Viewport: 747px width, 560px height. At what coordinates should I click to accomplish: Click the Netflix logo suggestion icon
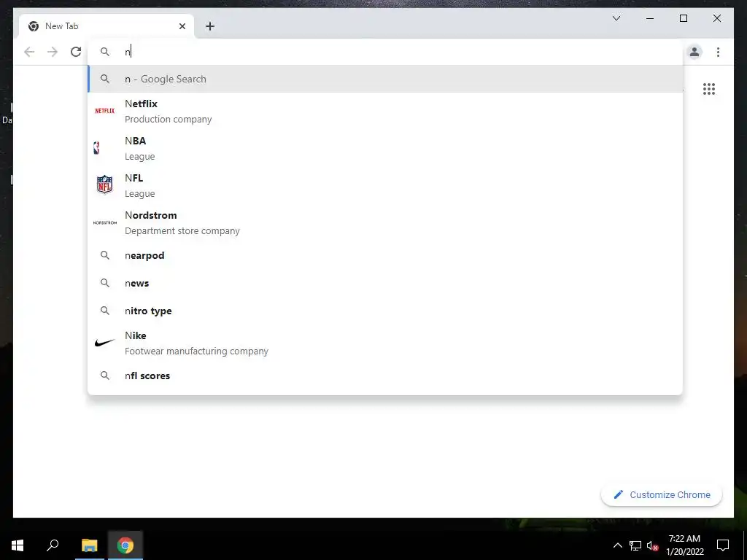pyautogui.click(x=105, y=111)
